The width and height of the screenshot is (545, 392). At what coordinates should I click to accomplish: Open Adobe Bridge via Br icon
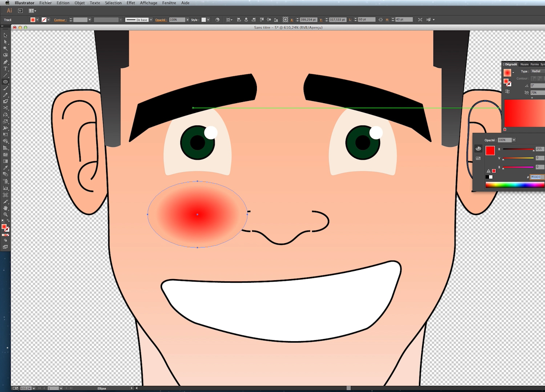pyautogui.click(x=20, y=11)
